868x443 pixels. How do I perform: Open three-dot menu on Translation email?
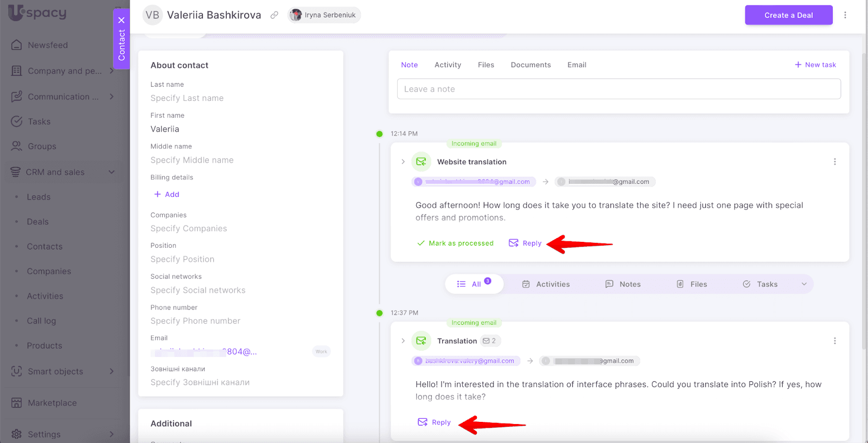[834, 341]
